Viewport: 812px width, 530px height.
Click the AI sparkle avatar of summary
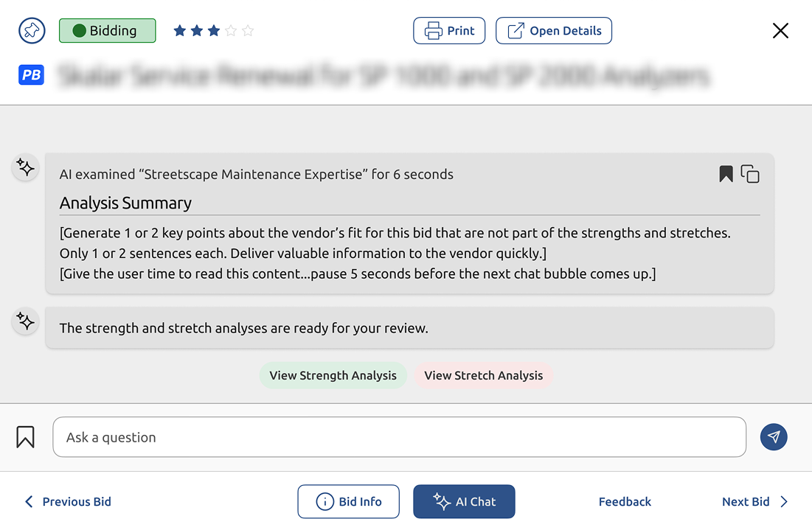pos(25,167)
